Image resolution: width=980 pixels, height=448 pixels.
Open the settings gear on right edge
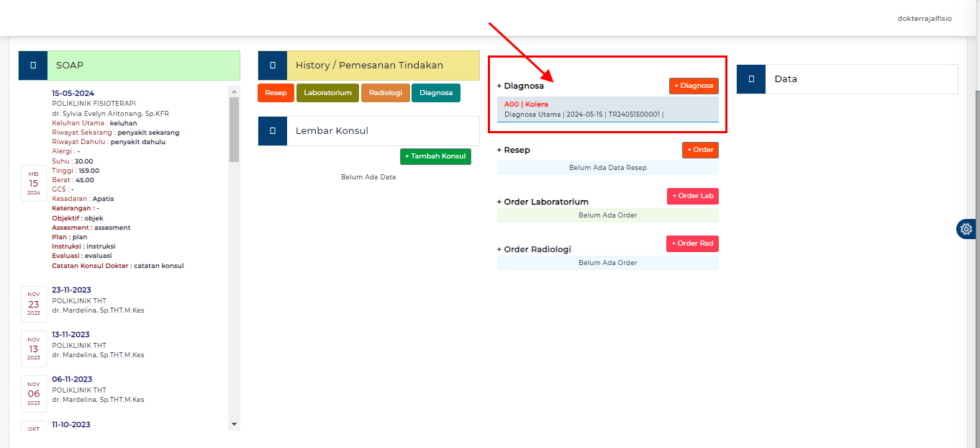tap(966, 229)
